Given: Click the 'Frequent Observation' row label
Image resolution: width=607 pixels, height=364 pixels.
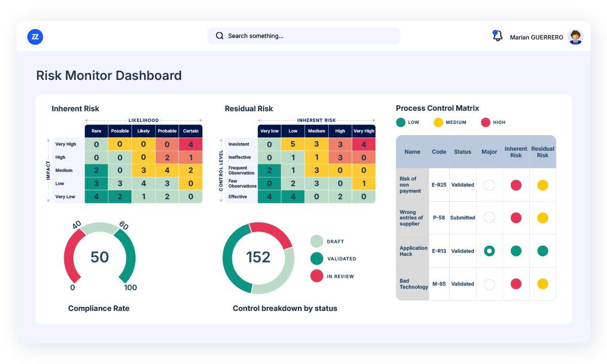Looking at the screenshot, I should pos(241,170).
